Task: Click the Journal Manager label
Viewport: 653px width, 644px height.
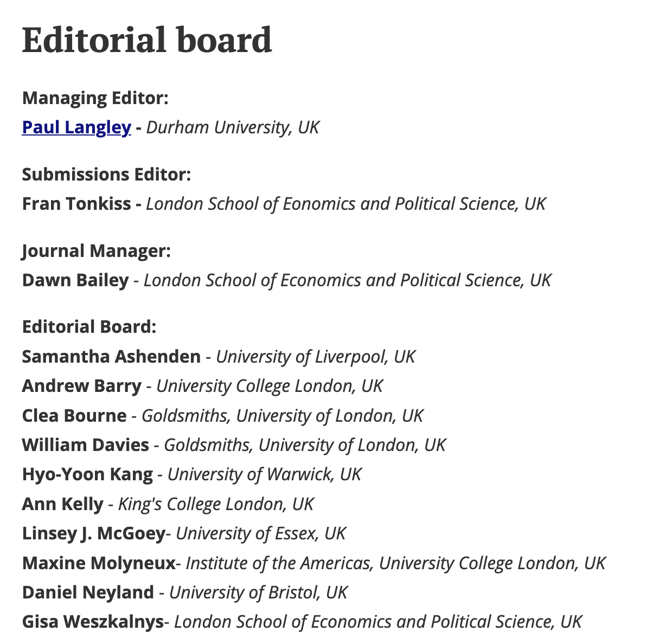Action: [97, 251]
